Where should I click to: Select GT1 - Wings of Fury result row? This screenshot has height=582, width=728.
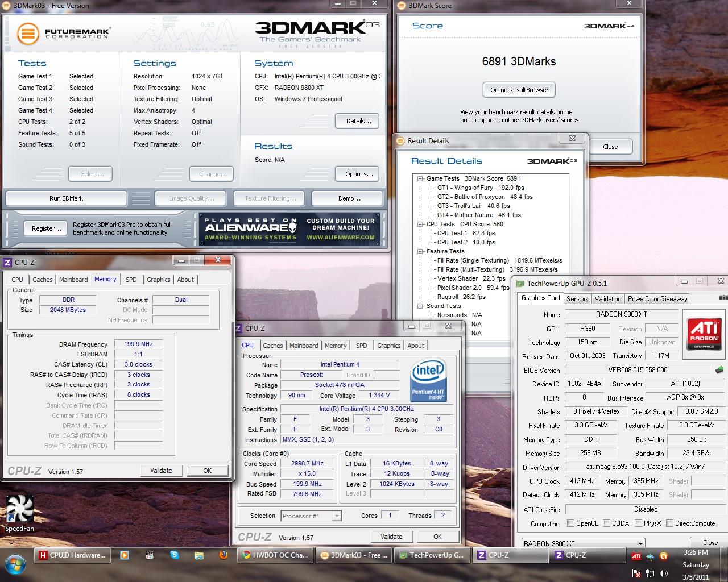coord(481,188)
